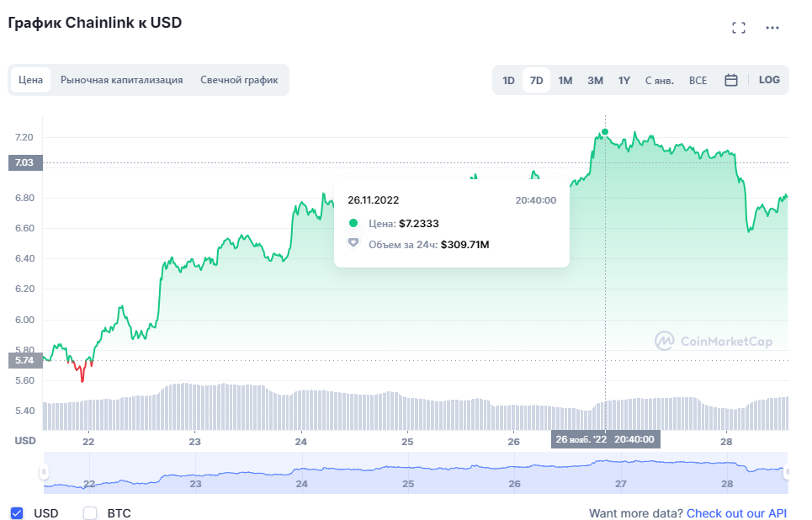Screen dimensions: 812x520
Task: Click the $7.2333 price value in tooltip
Action: [419, 224]
